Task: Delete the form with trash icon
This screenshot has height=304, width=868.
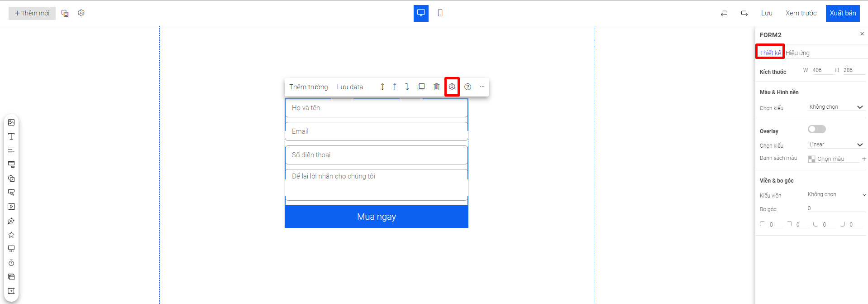Action: coord(436,87)
